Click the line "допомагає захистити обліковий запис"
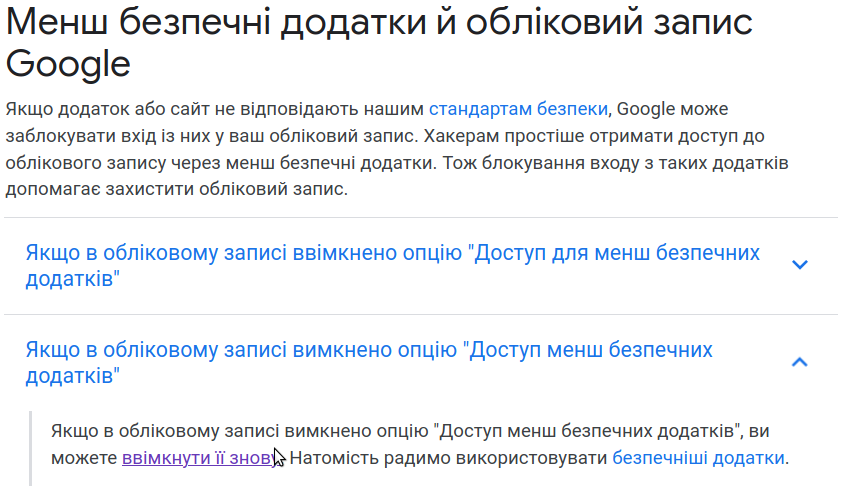 [x=176, y=189]
